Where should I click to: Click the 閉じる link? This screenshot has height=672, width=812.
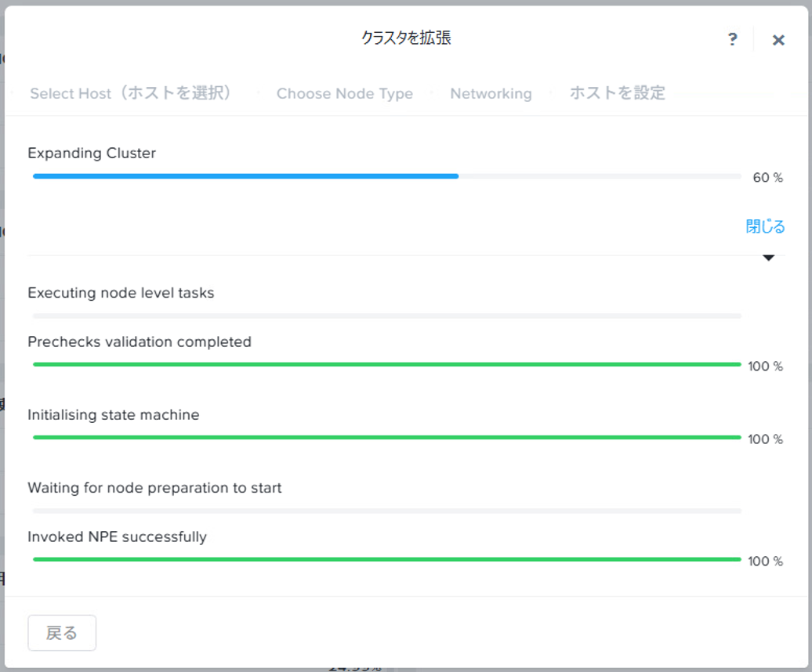pos(765,226)
